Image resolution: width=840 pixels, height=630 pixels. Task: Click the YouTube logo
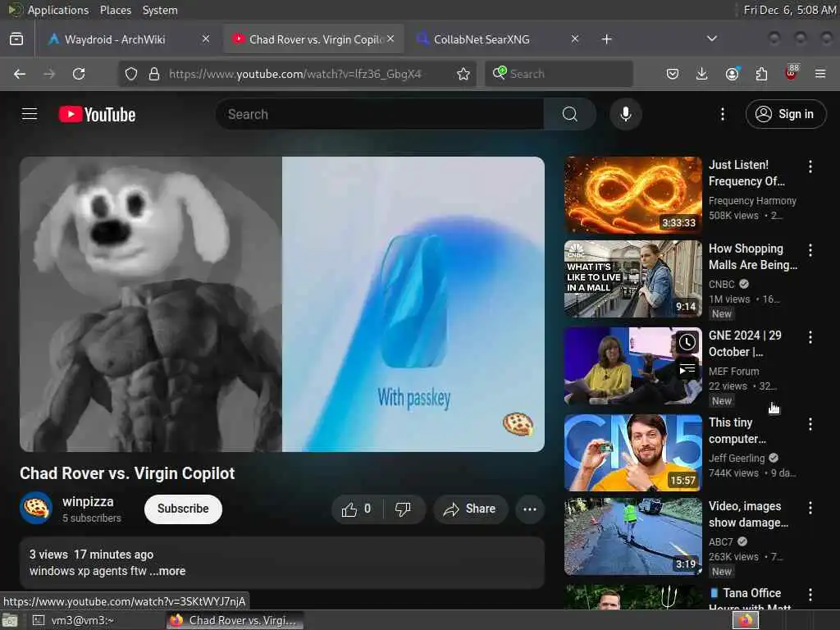(97, 114)
